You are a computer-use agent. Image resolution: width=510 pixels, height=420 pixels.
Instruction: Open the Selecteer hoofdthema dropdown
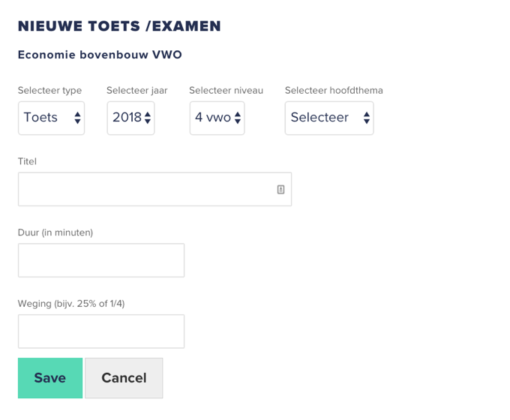point(329,118)
